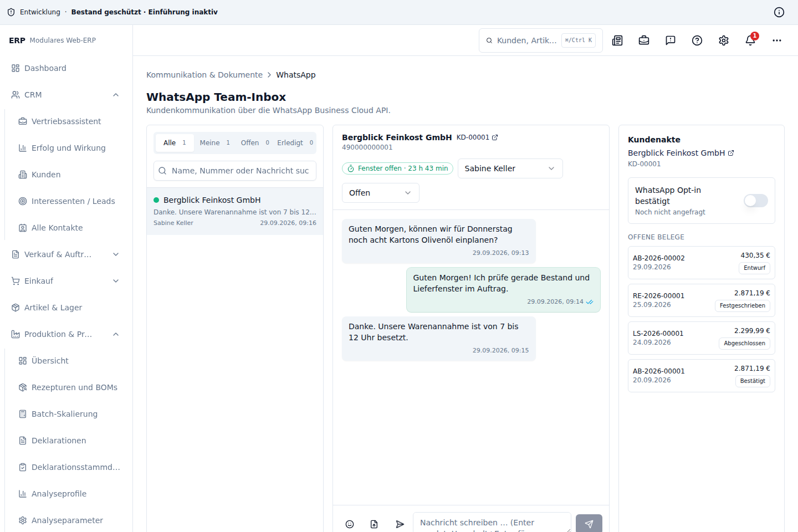Select the Offen inbox tab
The height and width of the screenshot is (532, 798).
[x=255, y=143]
